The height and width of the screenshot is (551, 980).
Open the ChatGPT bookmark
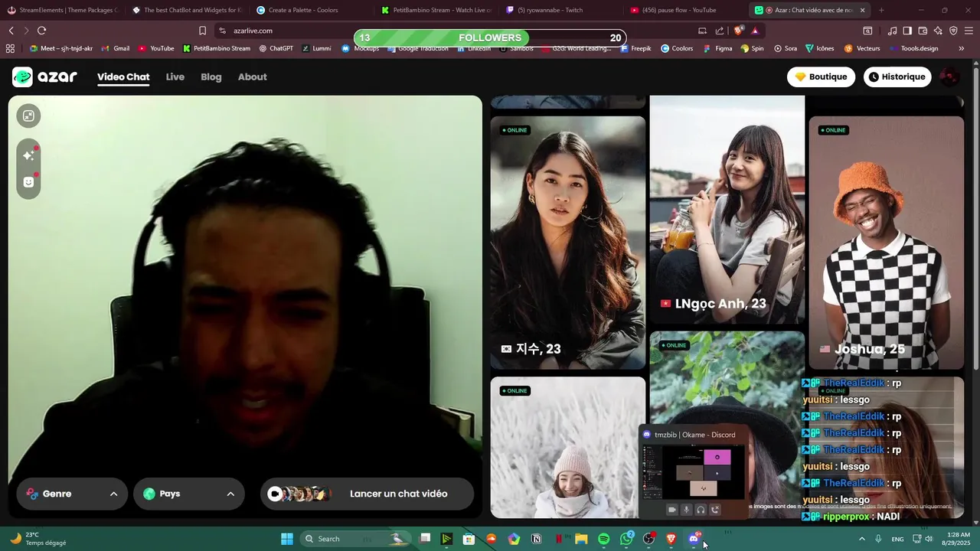276,48
